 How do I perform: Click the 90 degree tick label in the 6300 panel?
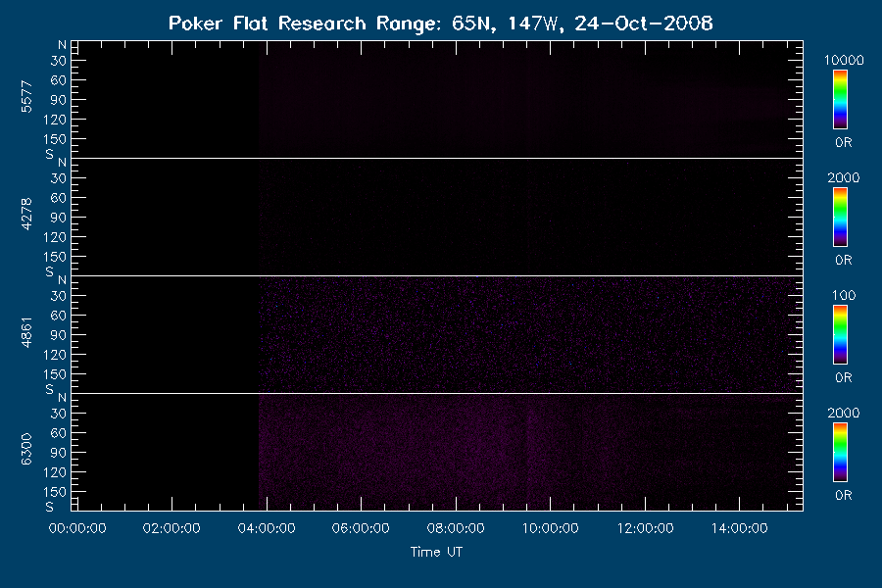point(59,453)
